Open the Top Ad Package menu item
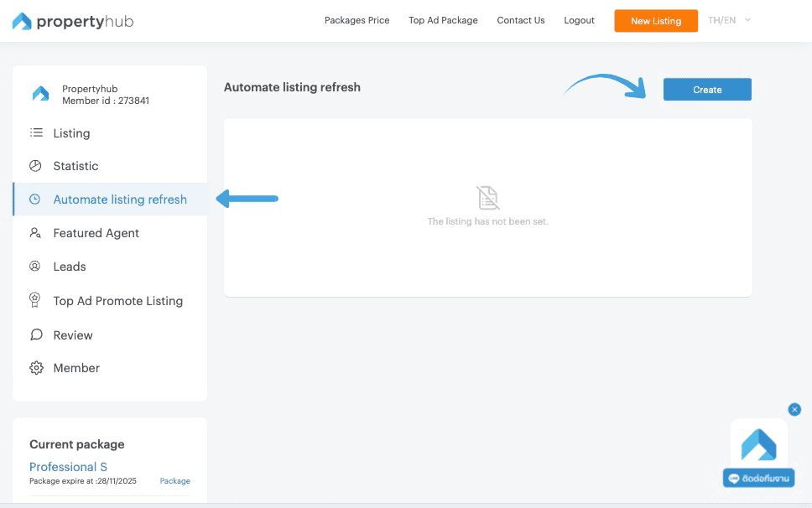This screenshot has width=812, height=508. coord(443,20)
